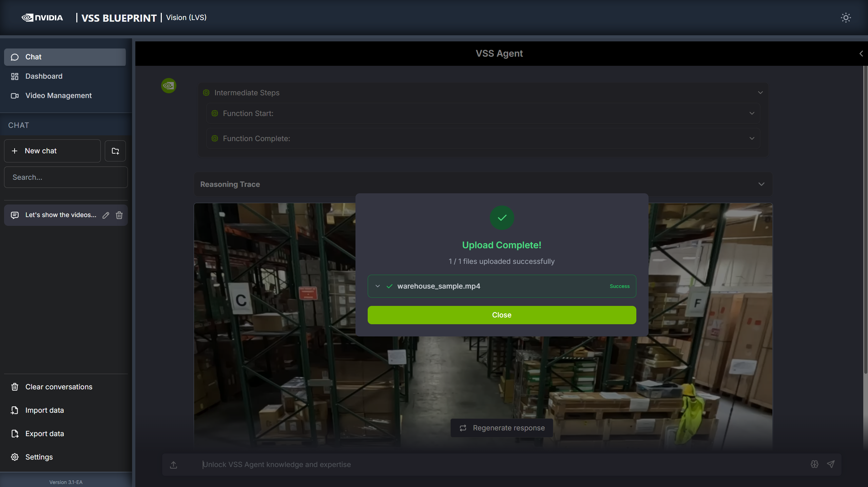This screenshot has width=868, height=487.
Task: Expand the Function Complete step
Action: click(x=752, y=138)
